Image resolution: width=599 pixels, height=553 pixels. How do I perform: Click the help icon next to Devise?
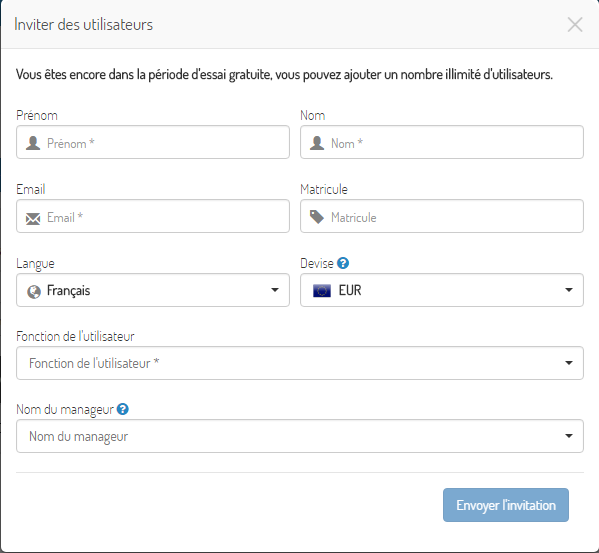click(x=343, y=263)
